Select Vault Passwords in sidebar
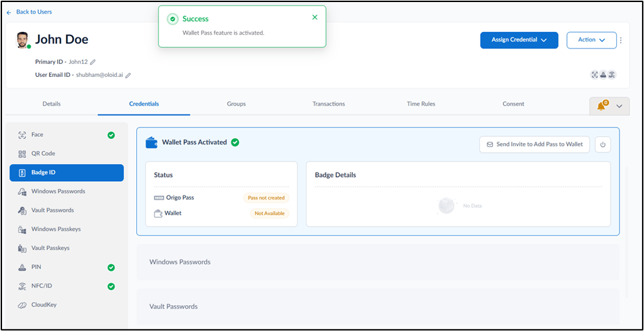This screenshot has height=331, width=644. coord(67,210)
